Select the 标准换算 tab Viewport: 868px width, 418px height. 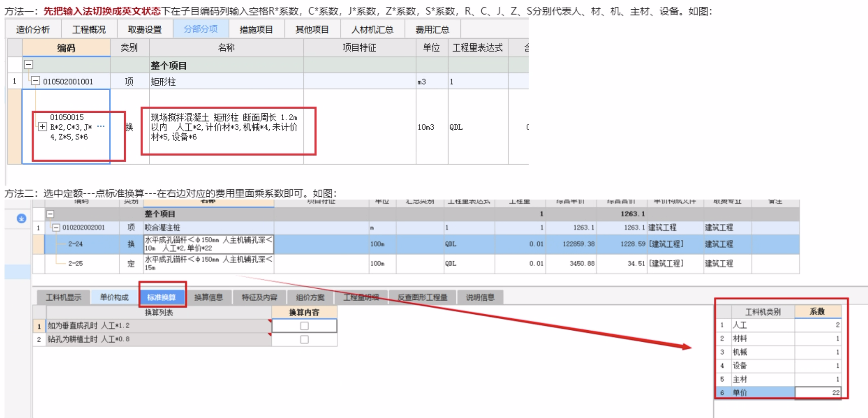pos(162,297)
